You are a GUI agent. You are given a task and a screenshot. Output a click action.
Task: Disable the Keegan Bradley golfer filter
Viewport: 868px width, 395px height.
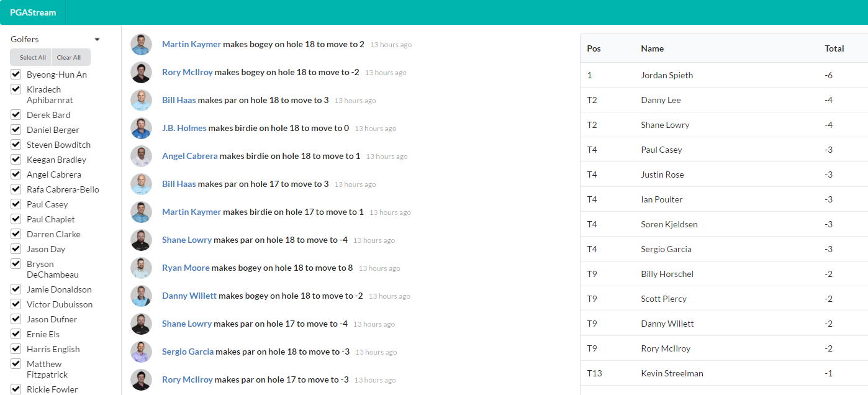coord(16,160)
